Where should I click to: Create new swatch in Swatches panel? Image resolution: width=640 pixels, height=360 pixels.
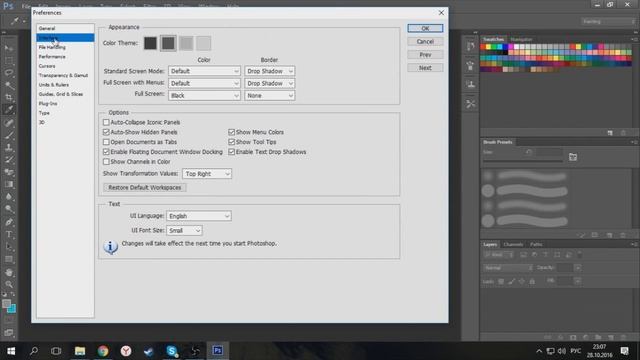(610, 133)
